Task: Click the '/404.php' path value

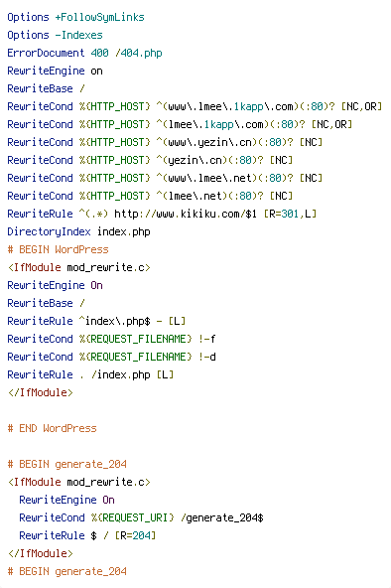Action: pyautogui.click(x=139, y=53)
